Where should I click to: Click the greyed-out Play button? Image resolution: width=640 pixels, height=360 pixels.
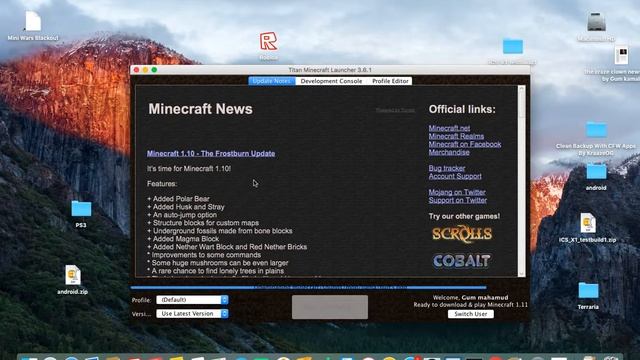click(x=330, y=307)
